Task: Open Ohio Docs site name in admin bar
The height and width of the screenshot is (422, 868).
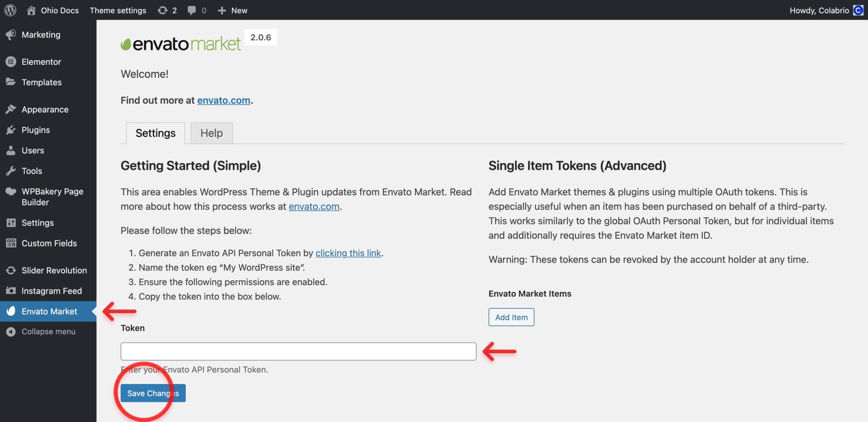Action: click(x=60, y=11)
